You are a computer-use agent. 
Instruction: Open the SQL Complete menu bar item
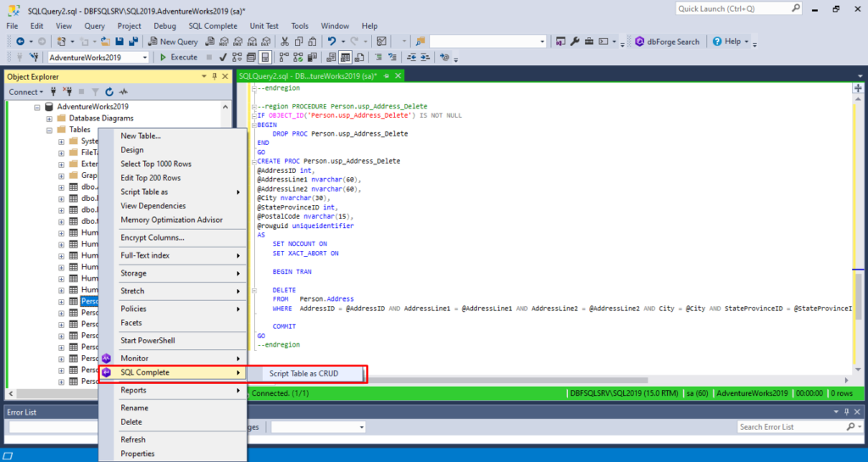point(213,26)
